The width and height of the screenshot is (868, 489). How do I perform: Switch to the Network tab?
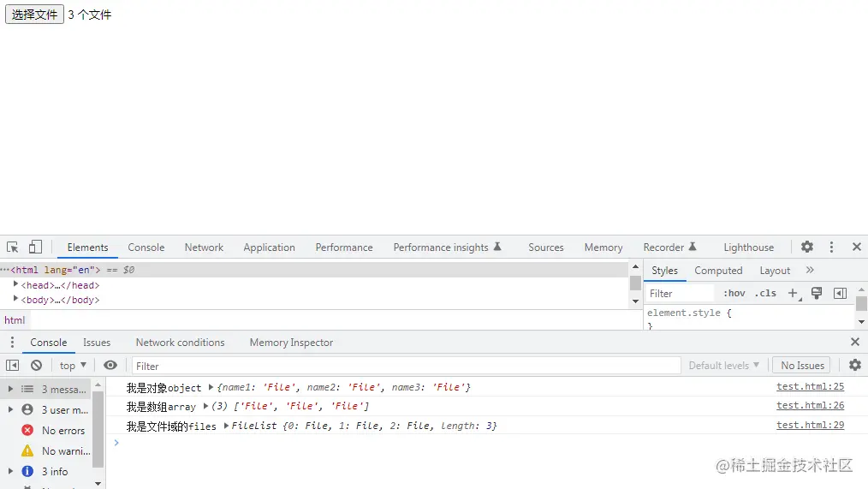[205, 247]
